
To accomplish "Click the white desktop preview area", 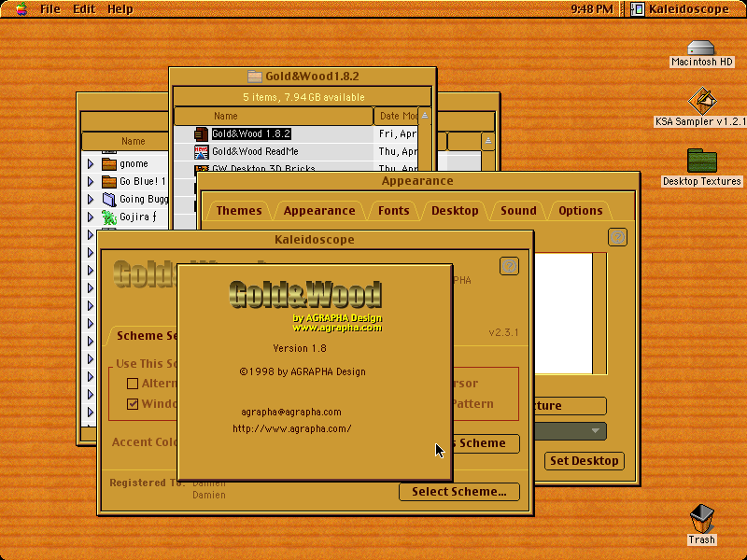I will coord(563,314).
